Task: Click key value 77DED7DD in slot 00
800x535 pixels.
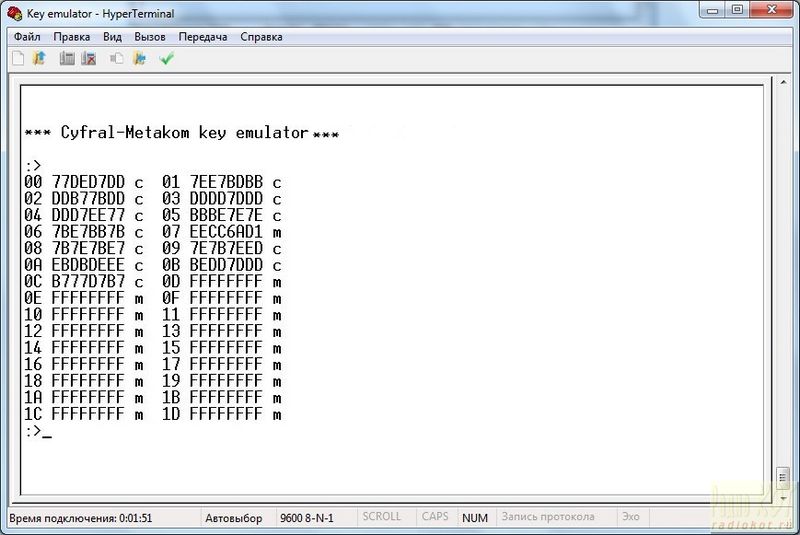Action: [x=88, y=182]
